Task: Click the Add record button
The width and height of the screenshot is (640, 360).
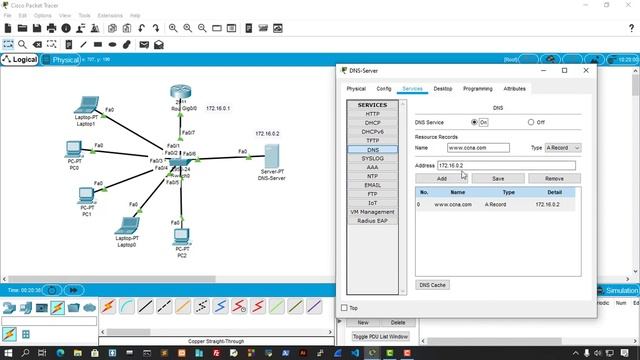Action: coord(442,179)
